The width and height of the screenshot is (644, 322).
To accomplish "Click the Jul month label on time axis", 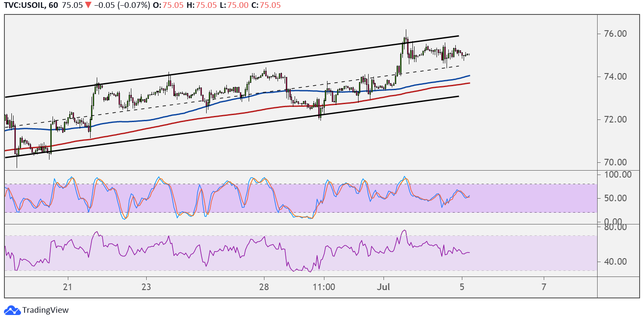I will [x=384, y=287].
